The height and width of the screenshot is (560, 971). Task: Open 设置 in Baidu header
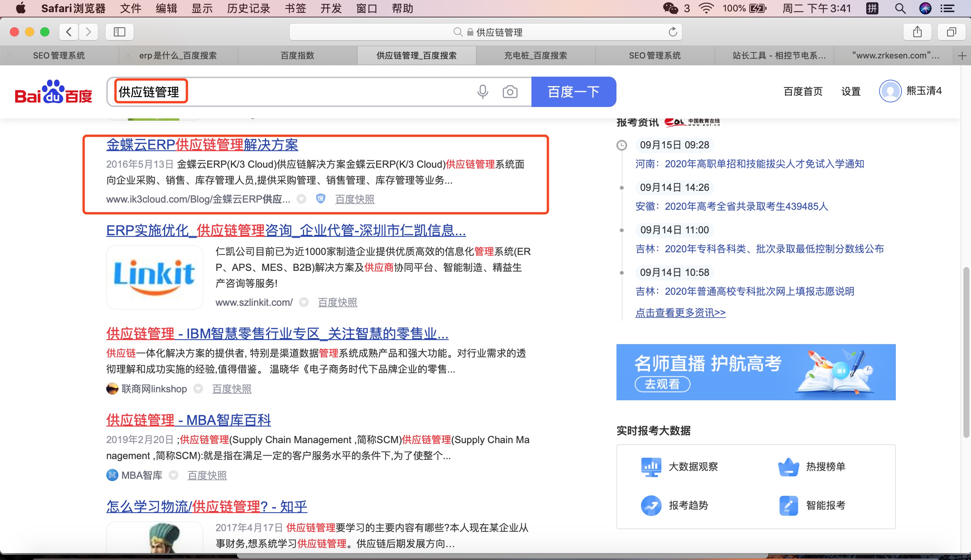pyautogui.click(x=851, y=91)
